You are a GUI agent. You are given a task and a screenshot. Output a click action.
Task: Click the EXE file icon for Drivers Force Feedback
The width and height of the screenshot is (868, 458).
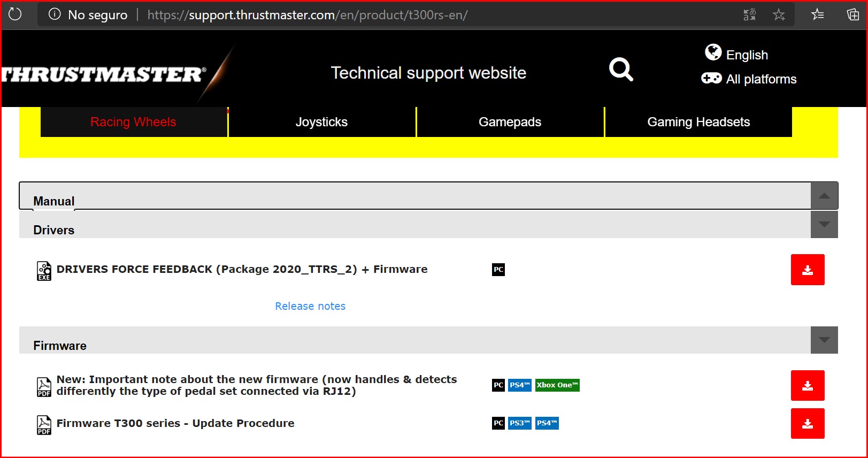pyautogui.click(x=44, y=271)
